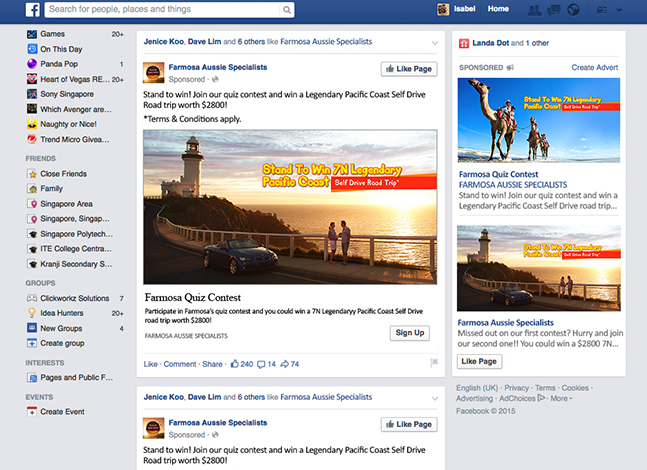Screen dimensions: 647x470
Task: Click the Singapore Polytechnic graduation cap icon
Action: (32, 234)
